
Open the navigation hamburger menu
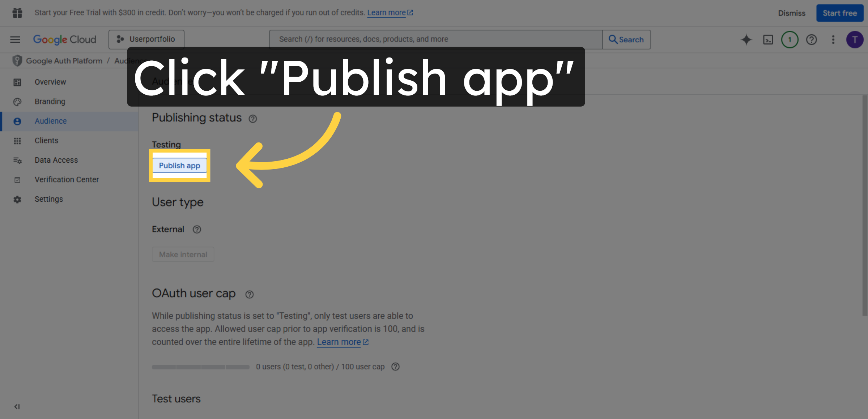15,39
